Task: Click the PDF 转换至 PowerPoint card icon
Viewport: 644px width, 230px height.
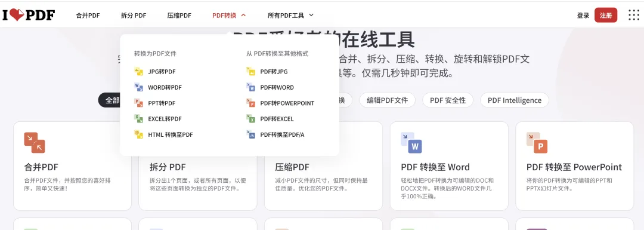Action: [x=537, y=143]
